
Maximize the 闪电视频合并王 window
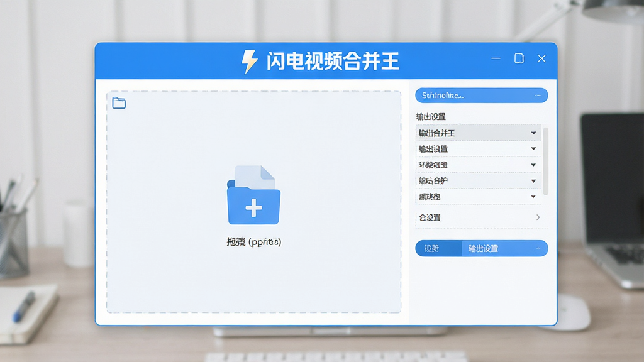[x=519, y=58]
